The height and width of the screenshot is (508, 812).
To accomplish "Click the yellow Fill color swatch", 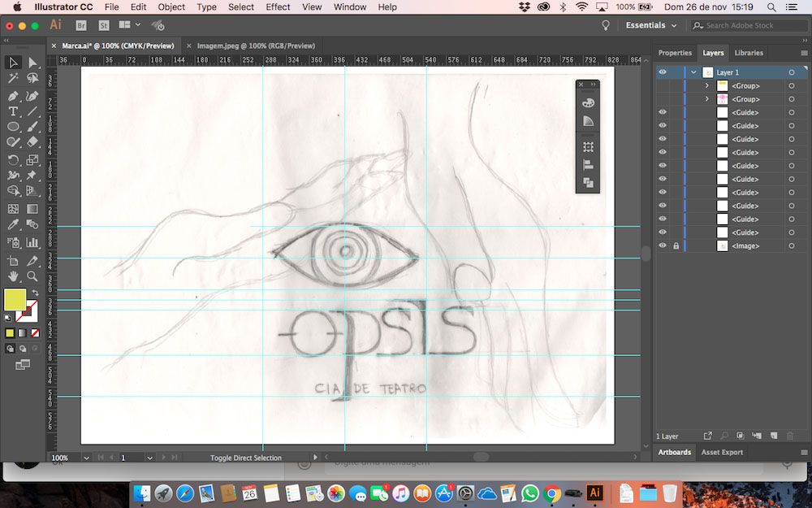I will 15,300.
